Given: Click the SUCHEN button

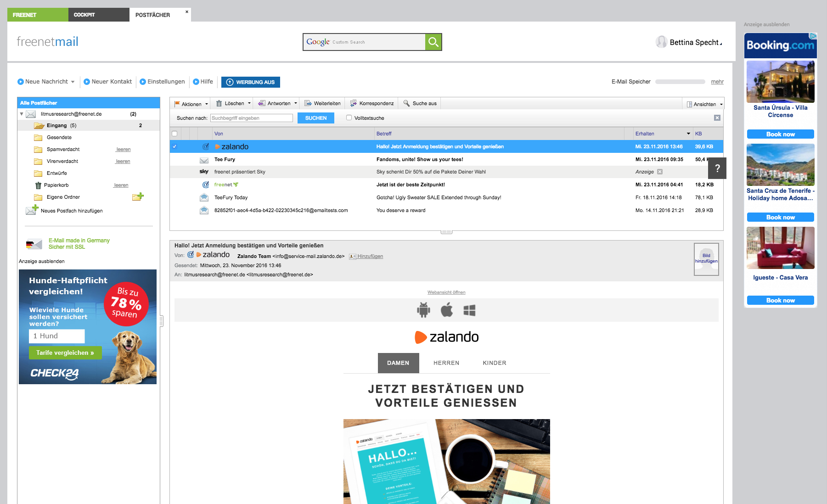Looking at the screenshot, I should click(316, 118).
